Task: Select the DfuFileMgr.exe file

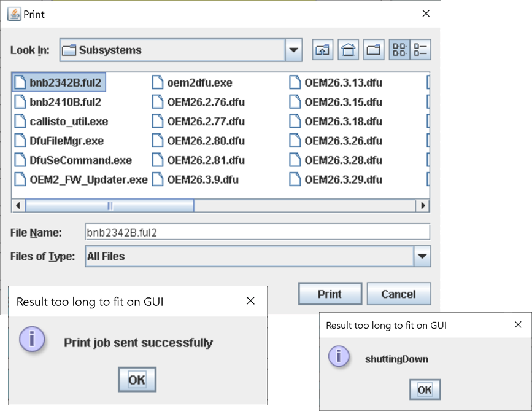Action: point(66,141)
